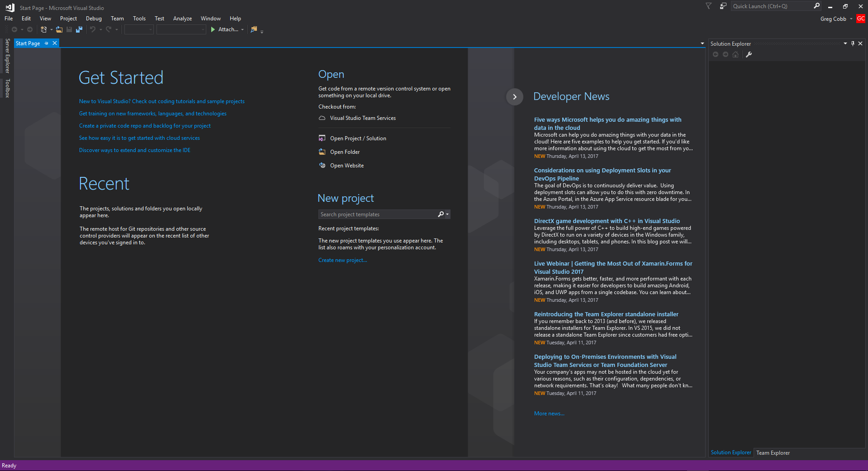The image size is (868, 471).
Task: Select the Solution Explorer bottom tab
Action: 731,453
